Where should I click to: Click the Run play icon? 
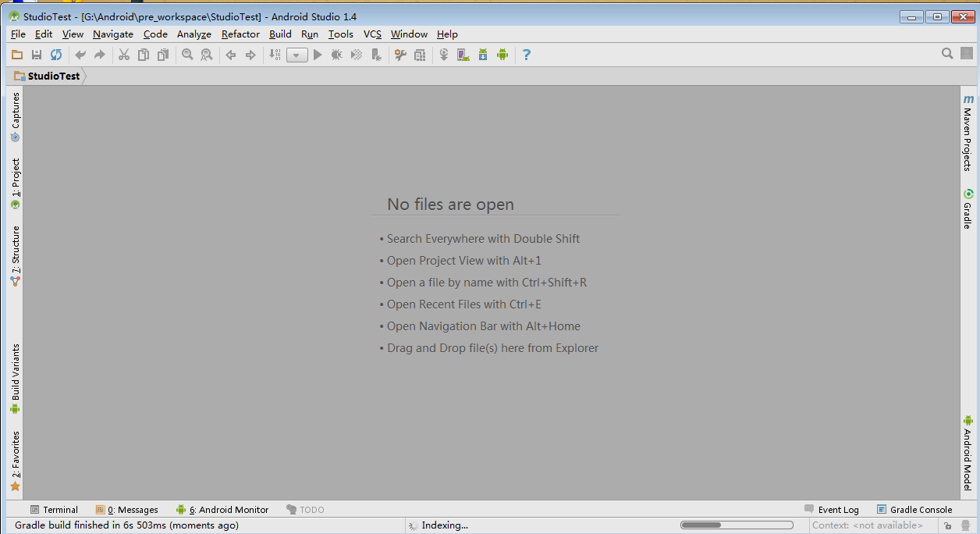click(x=318, y=55)
